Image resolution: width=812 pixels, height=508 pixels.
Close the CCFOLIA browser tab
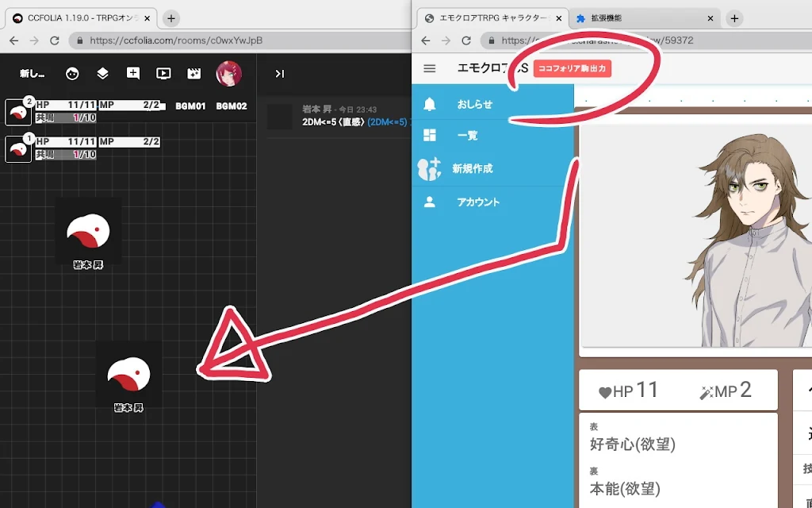point(147,18)
